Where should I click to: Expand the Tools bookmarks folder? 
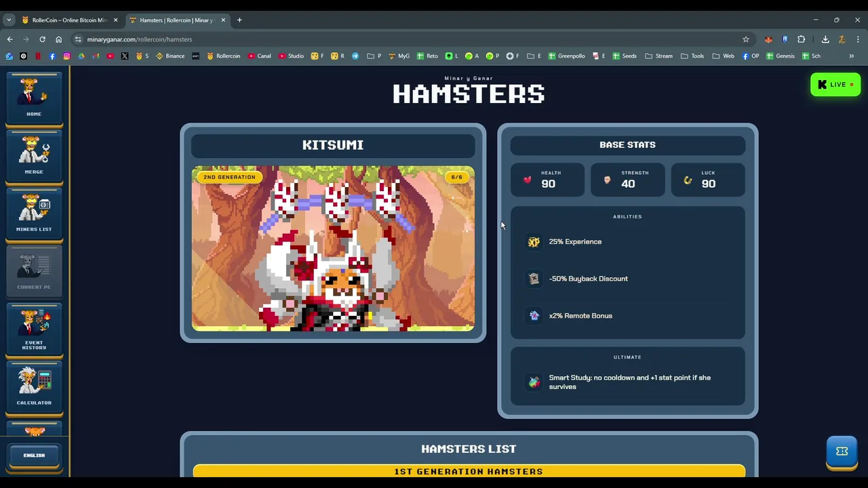(x=692, y=56)
